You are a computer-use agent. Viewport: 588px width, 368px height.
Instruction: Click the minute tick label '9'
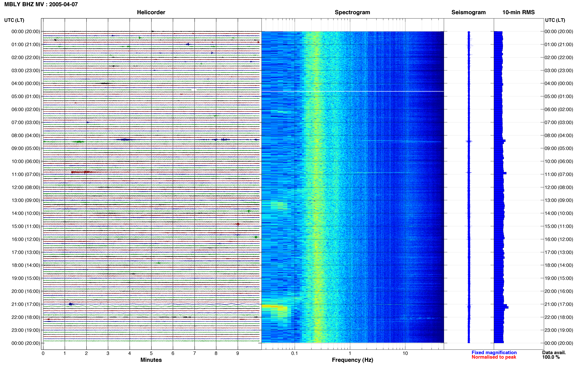coord(238,353)
